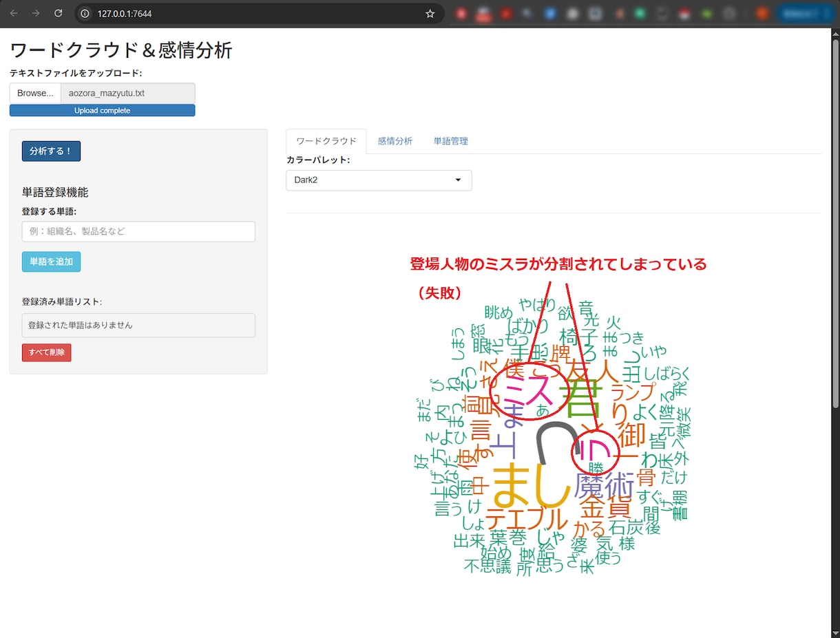
Task: Click the word 椅子 in the cloud
Action: [x=578, y=337]
